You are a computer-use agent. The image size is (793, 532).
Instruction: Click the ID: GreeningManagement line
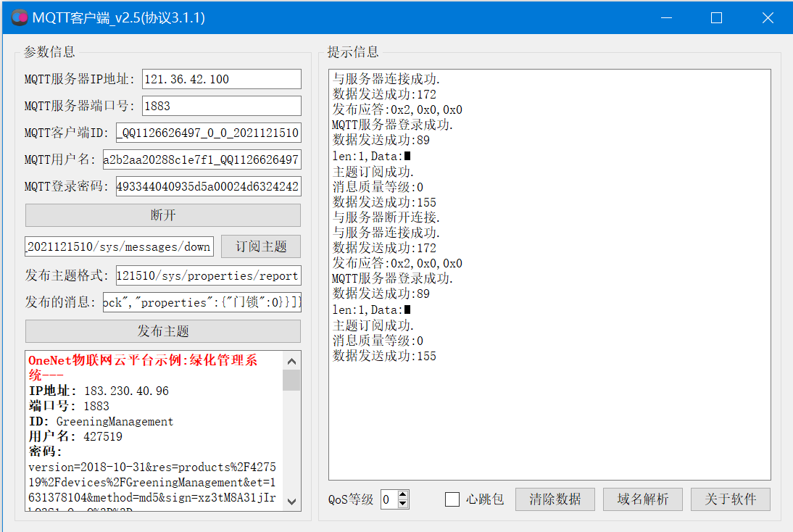coord(101,421)
